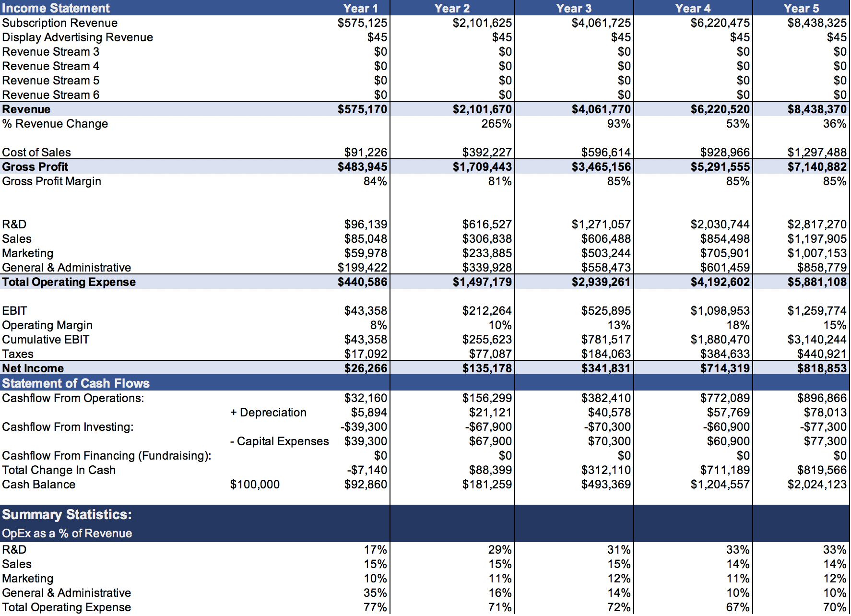Screen dimensions: 851x616
Task: Select Year 1 total opex $440,586
Action: [x=362, y=282]
